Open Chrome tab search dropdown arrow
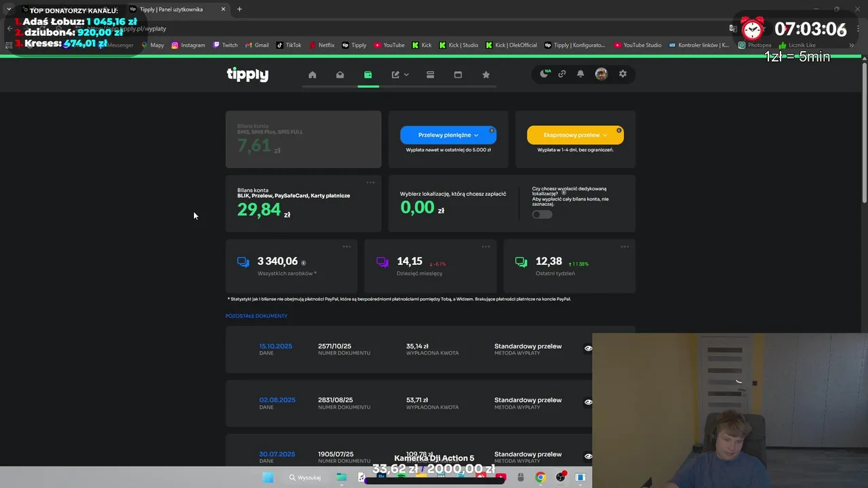Viewport: 868px width, 488px height. tap(9, 9)
